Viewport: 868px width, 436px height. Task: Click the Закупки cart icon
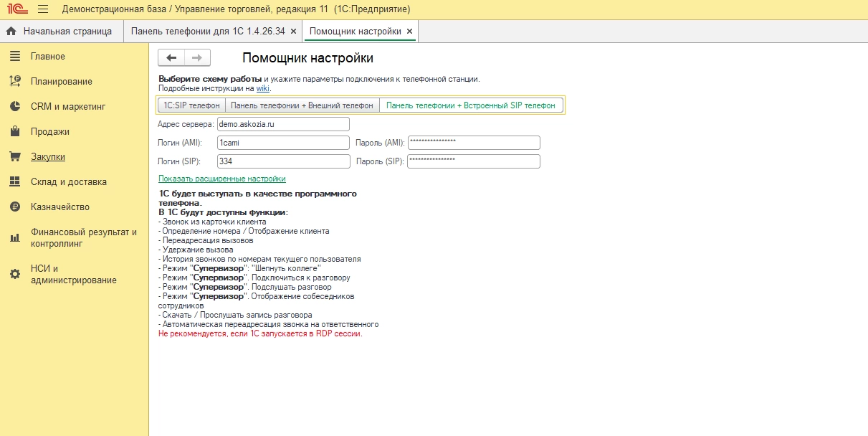(15, 156)
